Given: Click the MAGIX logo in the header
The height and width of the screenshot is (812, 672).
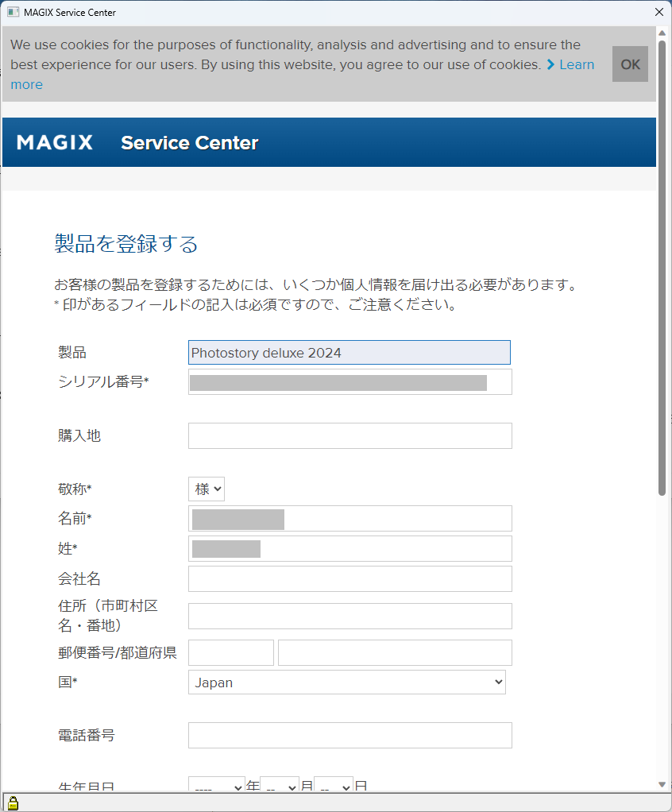Looking at the screenshot, I should 55,142.
